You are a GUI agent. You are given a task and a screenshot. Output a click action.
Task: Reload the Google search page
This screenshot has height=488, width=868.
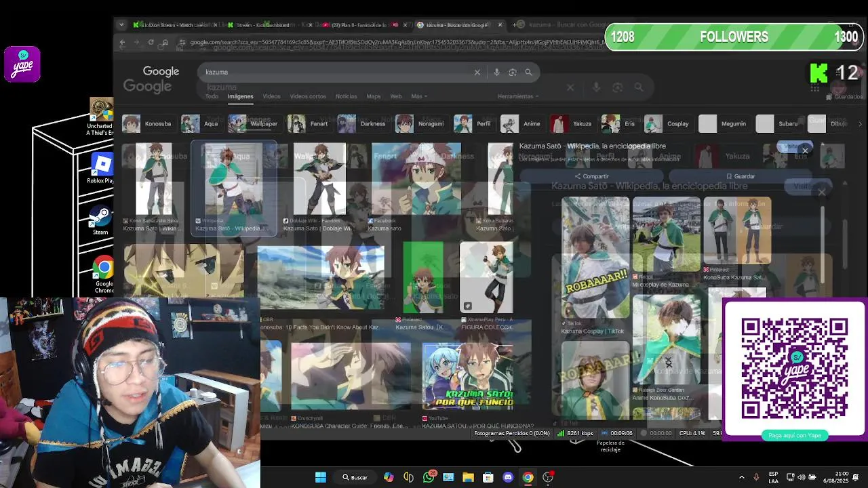point(151,43)
